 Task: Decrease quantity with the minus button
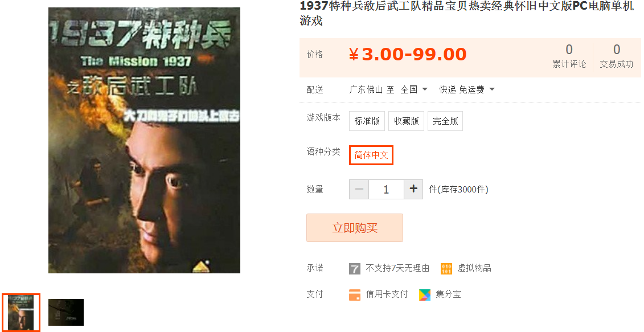tap(359, 189)
